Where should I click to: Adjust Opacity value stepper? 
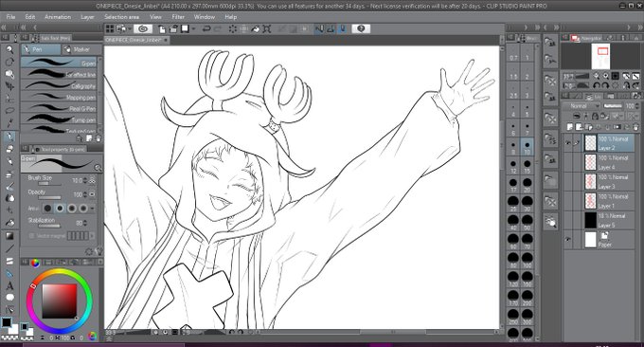(x=85, y=194)
